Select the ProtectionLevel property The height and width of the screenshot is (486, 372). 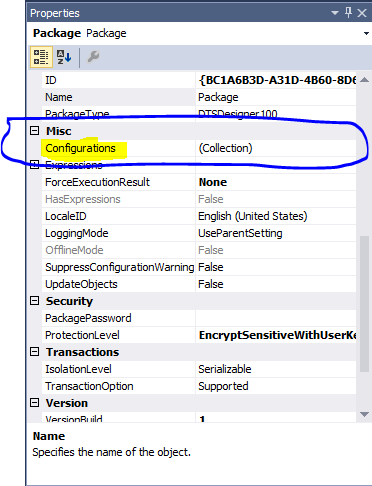coord(82,335)
